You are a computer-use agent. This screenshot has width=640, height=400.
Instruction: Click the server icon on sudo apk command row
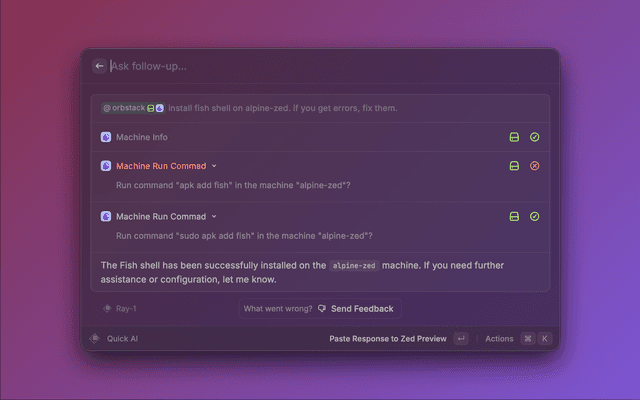point(514,216)
